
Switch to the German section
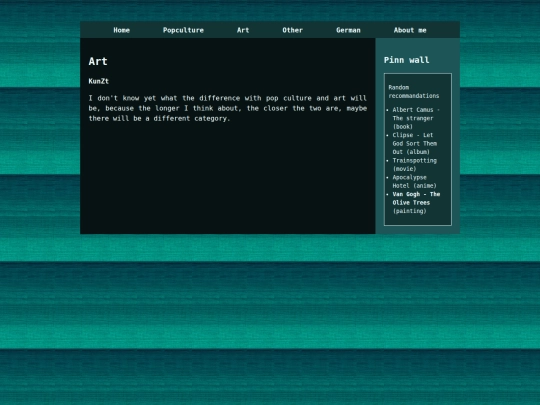point(348,30)
